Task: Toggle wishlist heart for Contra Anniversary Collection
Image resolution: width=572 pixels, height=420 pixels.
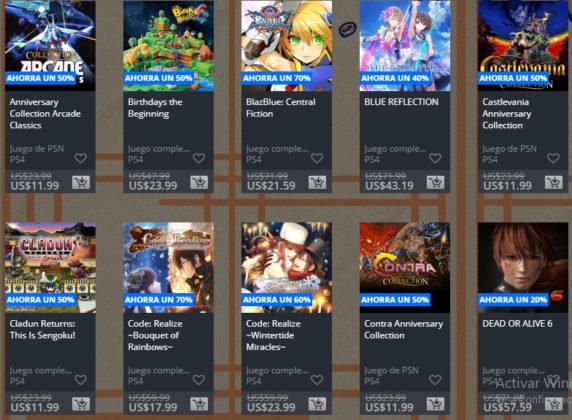Action: (435, 380)
